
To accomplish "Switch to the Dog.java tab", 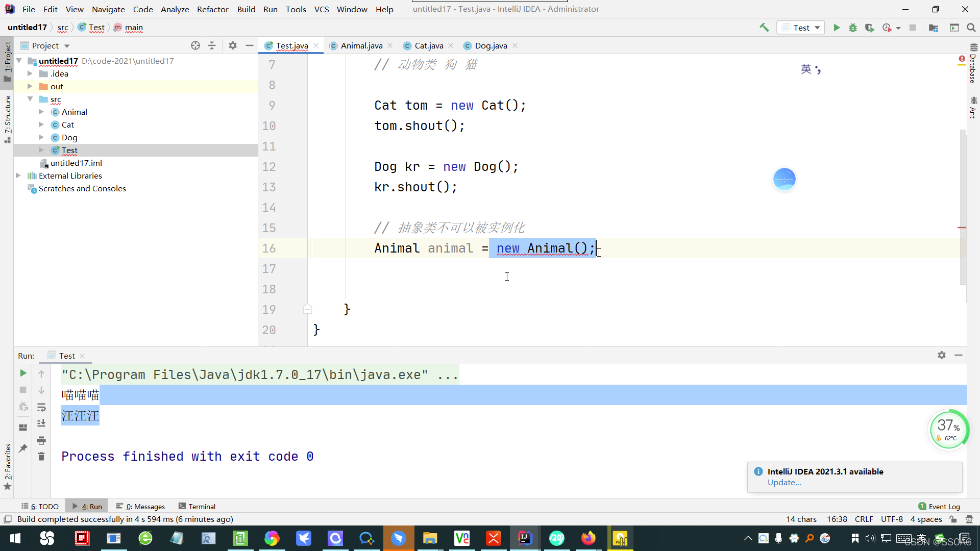I will (x=491, y=45).
